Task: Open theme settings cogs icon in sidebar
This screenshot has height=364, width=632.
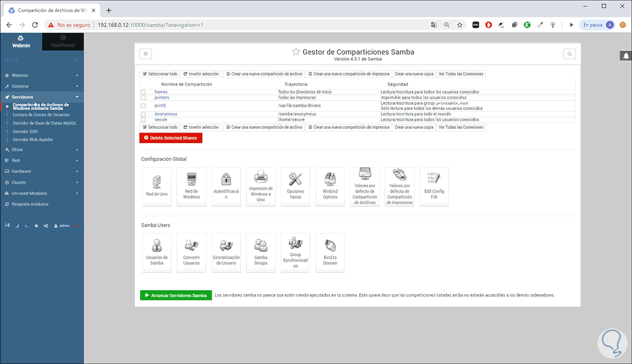Action: coord(46,226)
